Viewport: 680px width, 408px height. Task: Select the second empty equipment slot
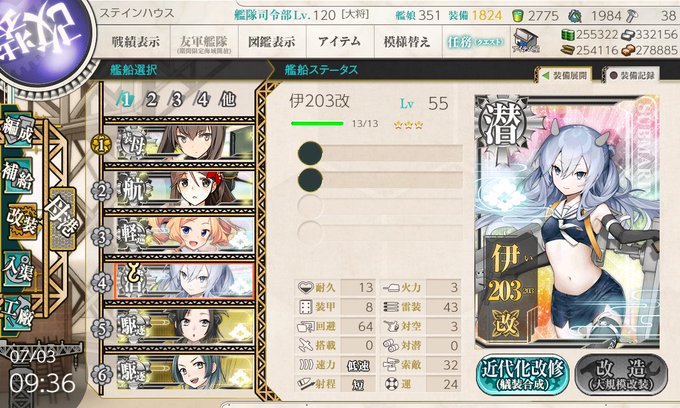[379, 179]
